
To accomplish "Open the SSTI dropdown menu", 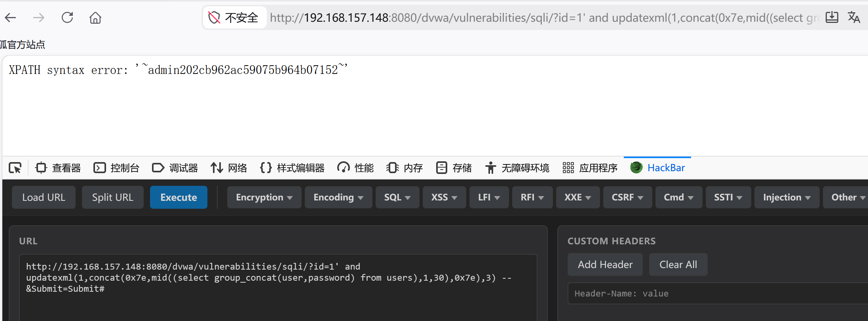I will coord(728,197).
